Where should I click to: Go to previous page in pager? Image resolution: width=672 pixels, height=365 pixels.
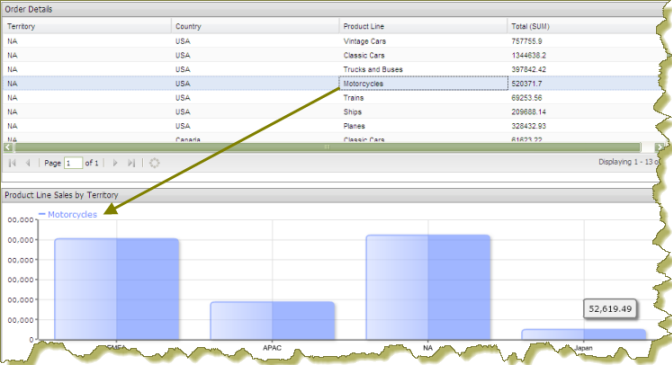click(28, 163)
